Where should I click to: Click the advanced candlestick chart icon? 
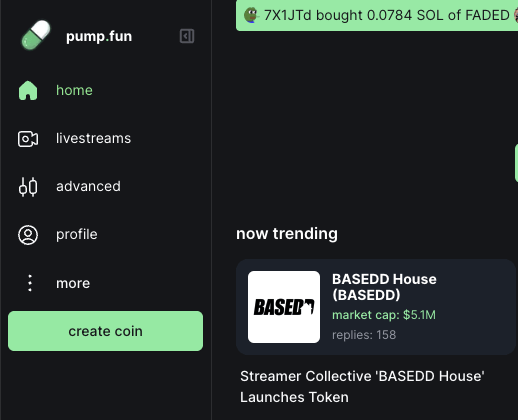pyautogui.click(x=28, y=187)
